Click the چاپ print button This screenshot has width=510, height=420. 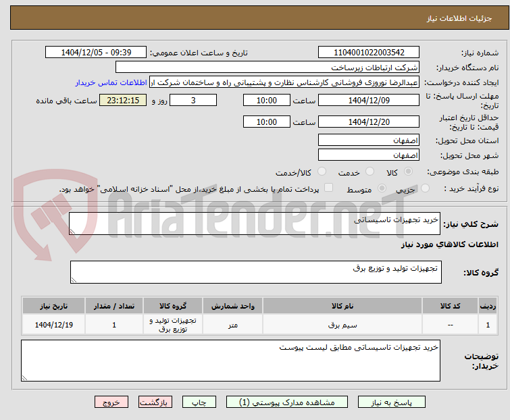pyautogui.click(x=199, y=402)
